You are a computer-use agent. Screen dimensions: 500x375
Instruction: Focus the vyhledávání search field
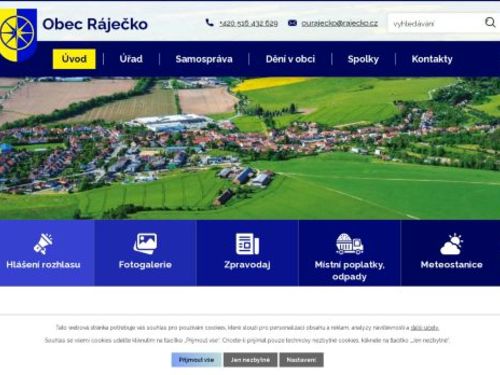point(435,23)
